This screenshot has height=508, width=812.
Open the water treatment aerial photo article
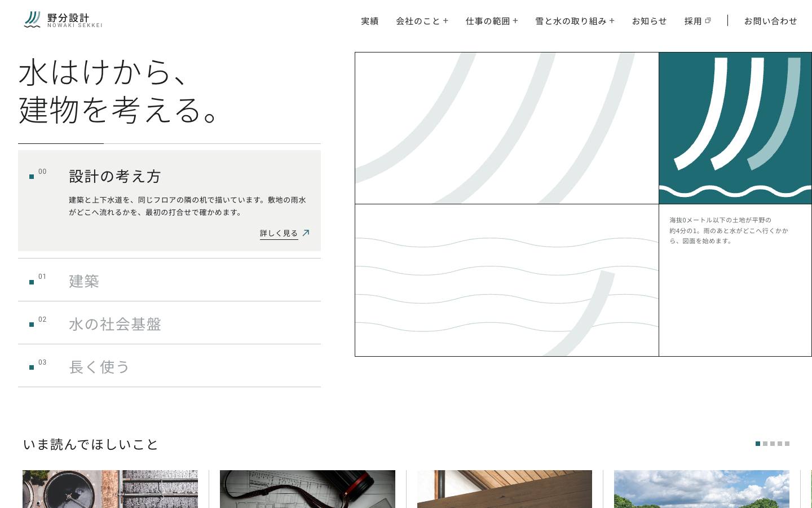coord(110,489)
